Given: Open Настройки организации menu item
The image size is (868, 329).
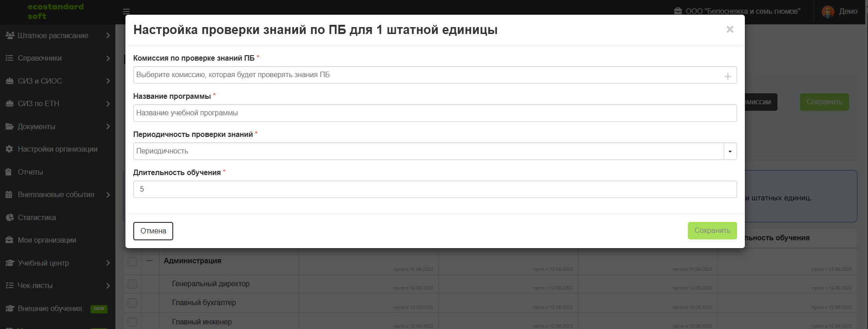Looking at the screenshot, I should 57,149.
